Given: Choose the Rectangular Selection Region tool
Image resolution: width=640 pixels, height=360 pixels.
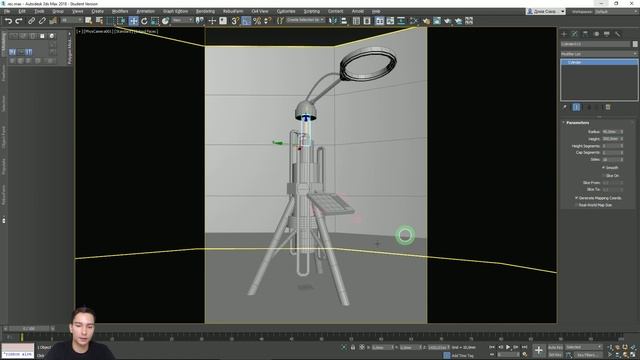Looking at the screenshot, I should pos(110,20).
